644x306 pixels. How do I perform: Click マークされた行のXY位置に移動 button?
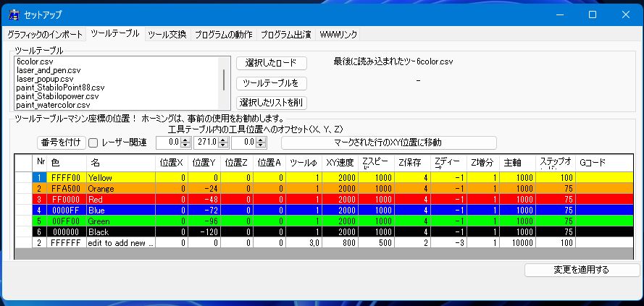click(x=388, y=143)
